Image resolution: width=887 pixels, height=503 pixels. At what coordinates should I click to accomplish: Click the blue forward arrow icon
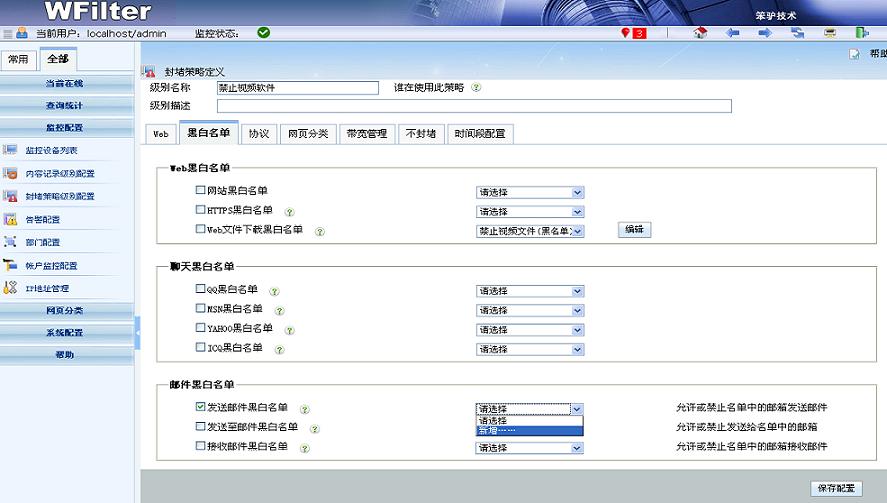tap(765, 33)
